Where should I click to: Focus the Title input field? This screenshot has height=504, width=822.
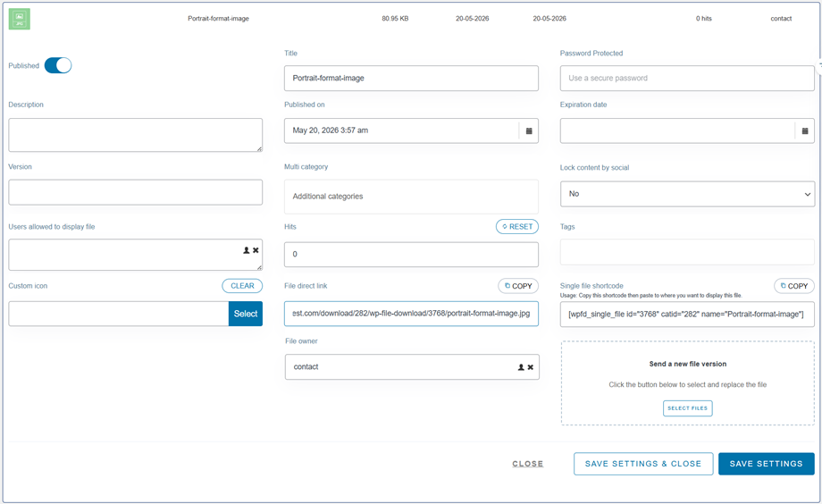coord(411,78)
